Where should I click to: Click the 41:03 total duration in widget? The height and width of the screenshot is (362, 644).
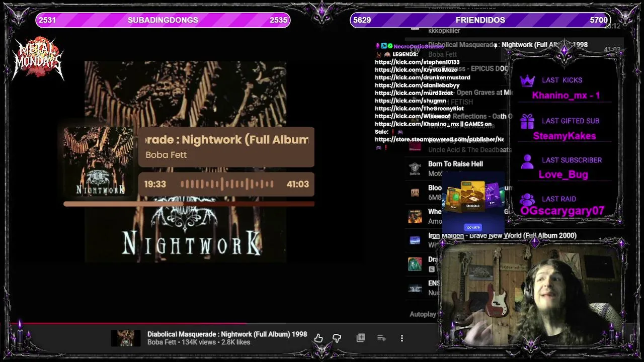point(298,185)
